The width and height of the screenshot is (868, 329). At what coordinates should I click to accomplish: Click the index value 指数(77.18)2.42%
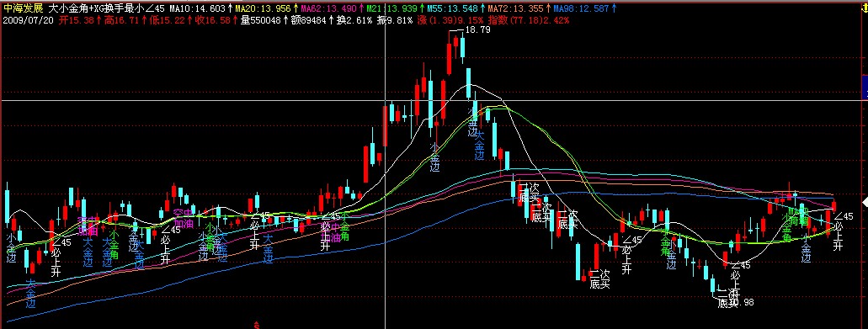(529, 20)
